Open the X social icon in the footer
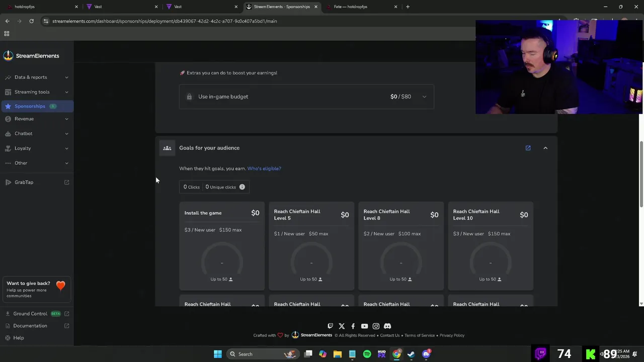This screenshot has width=644, height=362. coord(342,326)
